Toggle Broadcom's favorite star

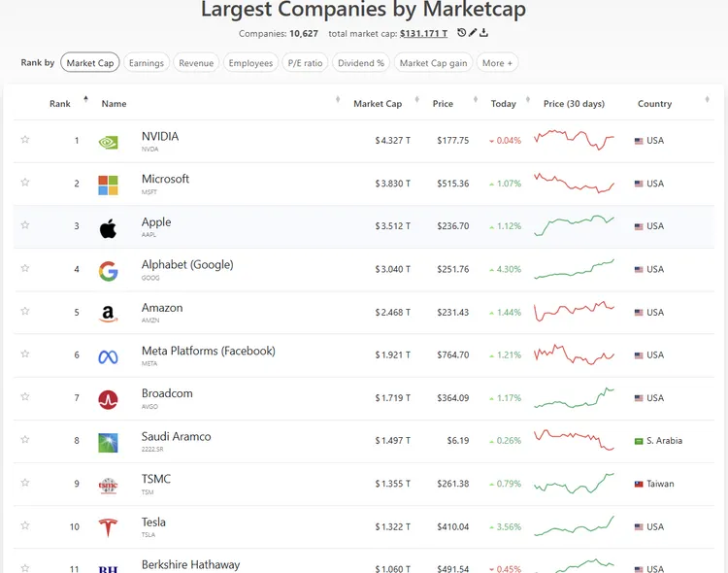pos(25,396)
